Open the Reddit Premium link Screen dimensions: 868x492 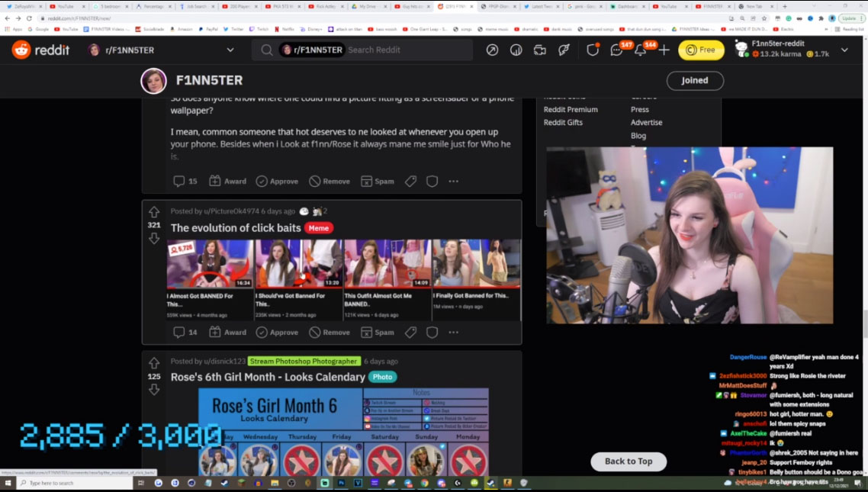(x=571, y=110)
